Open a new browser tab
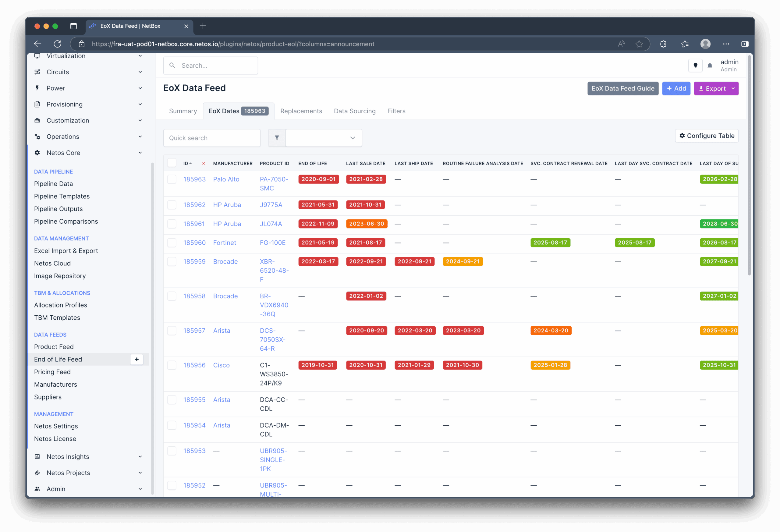The image size is (780, 532). [x=203, y=26]
